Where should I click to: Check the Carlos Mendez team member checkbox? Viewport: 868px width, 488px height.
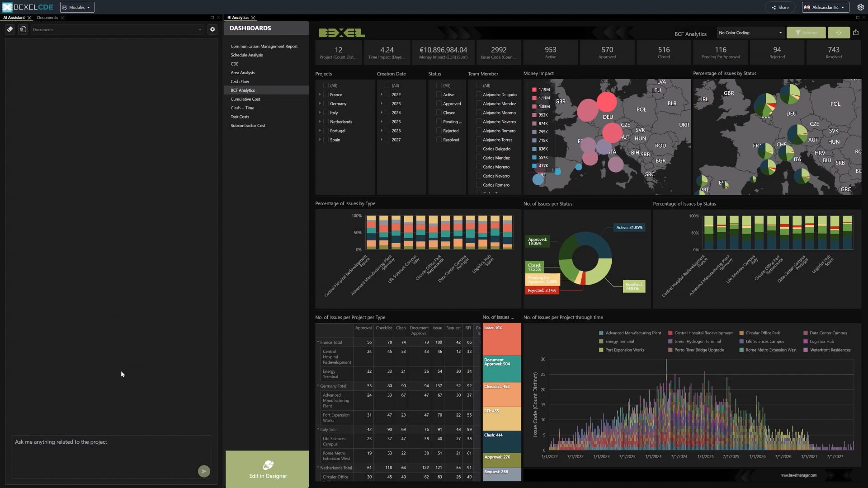[479, 158]
